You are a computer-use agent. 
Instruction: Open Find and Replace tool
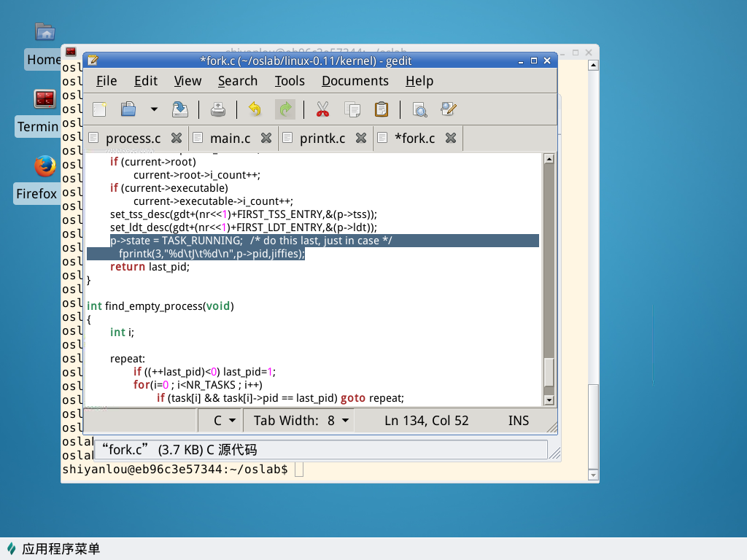[x=449, y=109]
